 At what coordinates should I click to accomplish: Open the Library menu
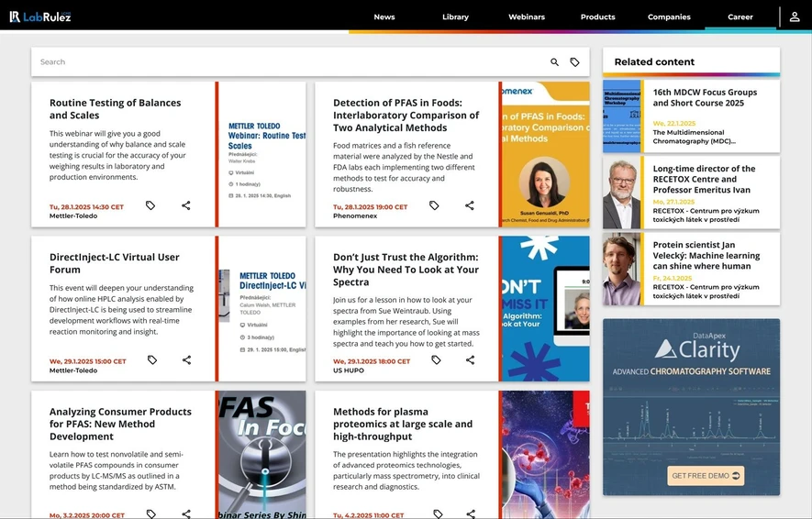[455, 17]
